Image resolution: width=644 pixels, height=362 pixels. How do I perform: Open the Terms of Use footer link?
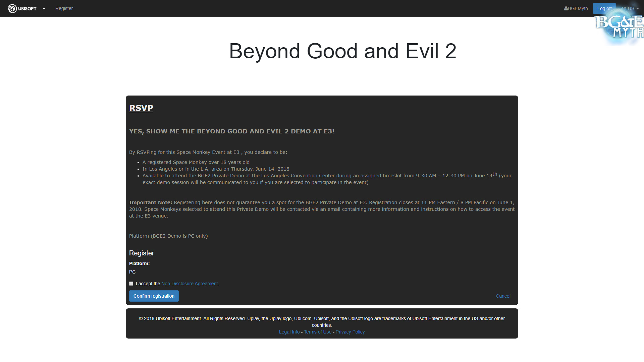pyautogui.click(x=318, y=332)
